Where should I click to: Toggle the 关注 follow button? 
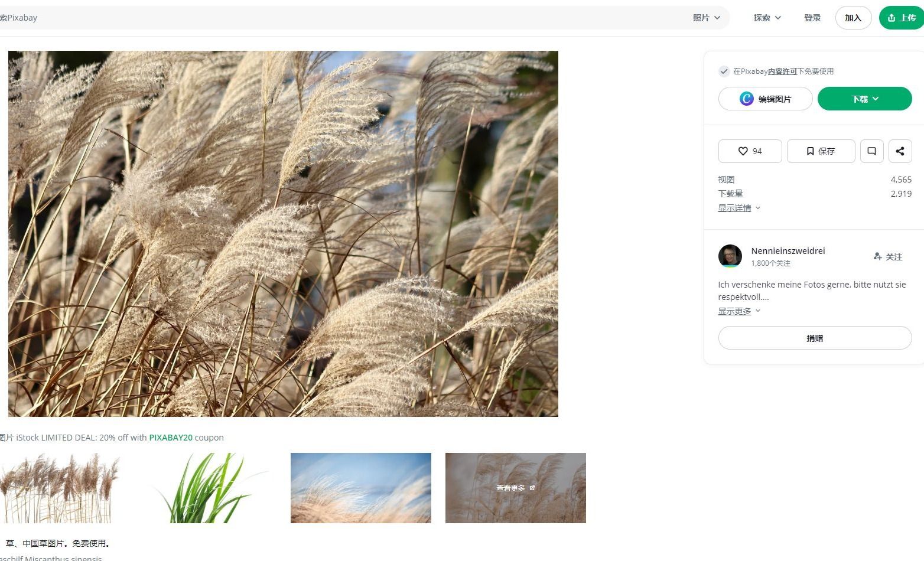(x=887, y=257)
